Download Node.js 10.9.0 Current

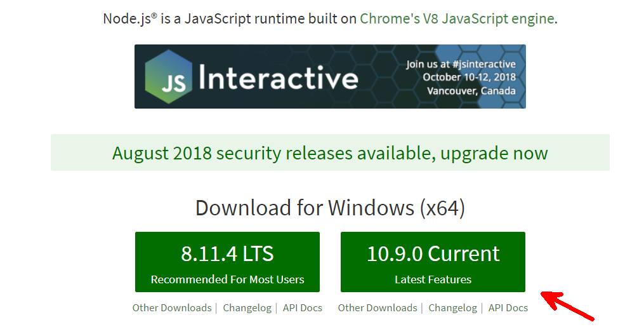point(433,262)
